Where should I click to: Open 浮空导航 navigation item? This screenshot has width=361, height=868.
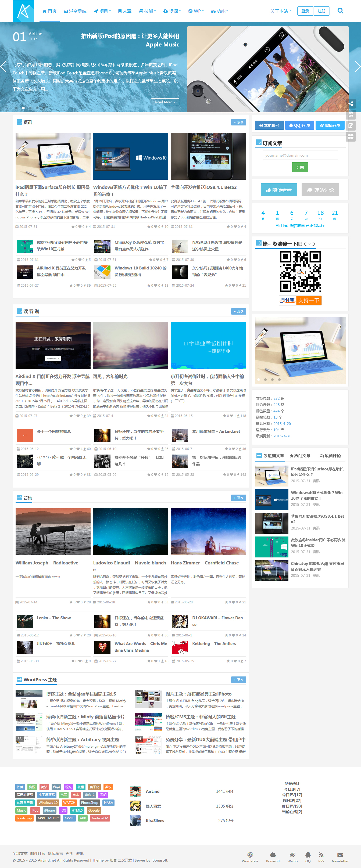point(75,11)
